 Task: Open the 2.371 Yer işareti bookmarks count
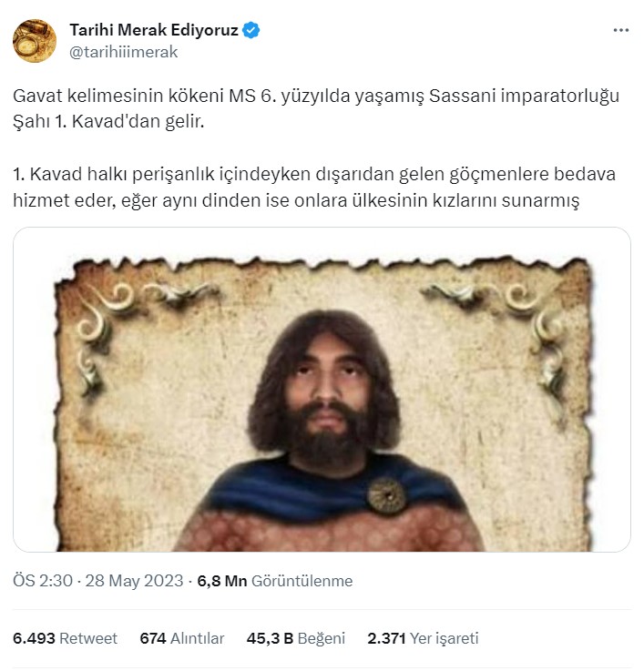click(423, 638)
